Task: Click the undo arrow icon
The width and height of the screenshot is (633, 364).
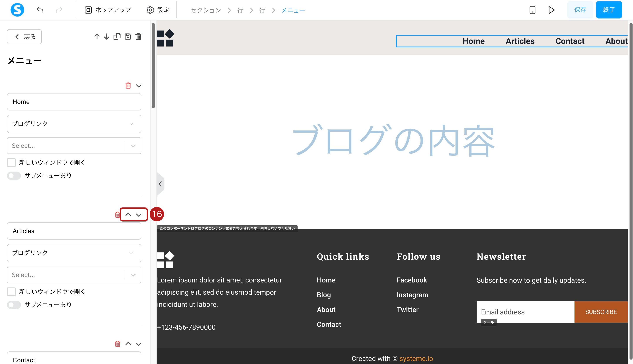Action: [40, 10]
